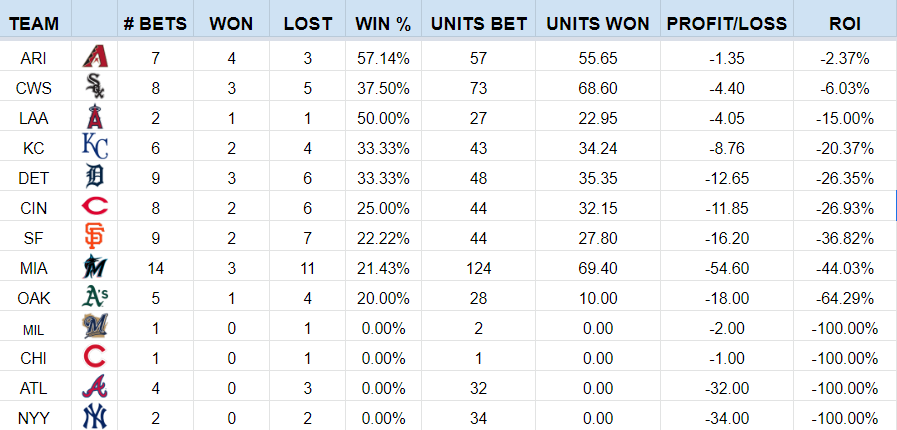Select the Detroit Tigers D logo
This screenshot has height=430, width=897.
coord(95,177)
